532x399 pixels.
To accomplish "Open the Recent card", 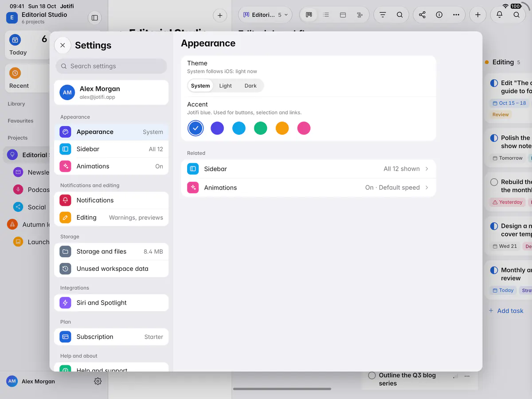I will coord(27,78).
